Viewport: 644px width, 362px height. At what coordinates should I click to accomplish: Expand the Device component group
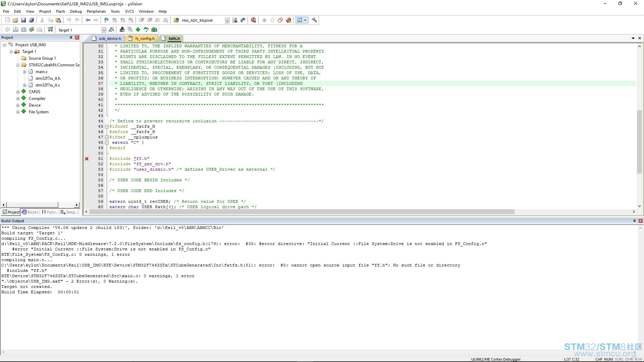coord(18,105)
